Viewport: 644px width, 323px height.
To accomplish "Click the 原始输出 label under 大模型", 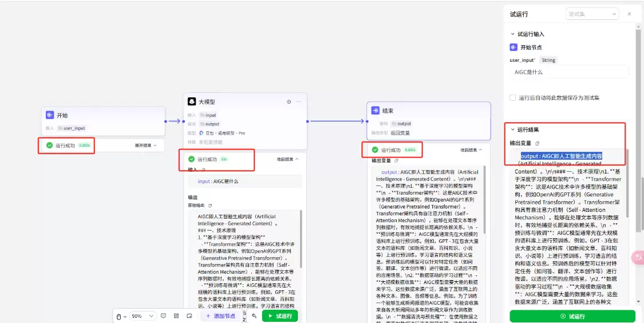I will point(196,206).
